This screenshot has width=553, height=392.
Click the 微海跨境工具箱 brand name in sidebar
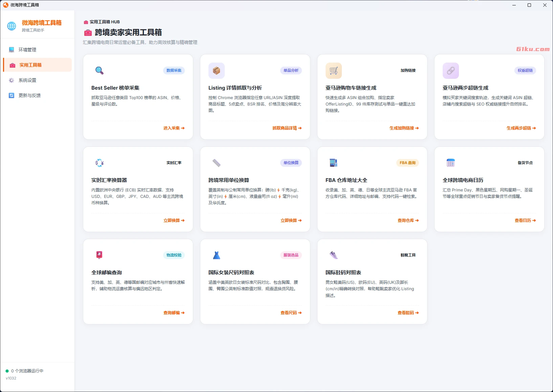pos(42,23)
